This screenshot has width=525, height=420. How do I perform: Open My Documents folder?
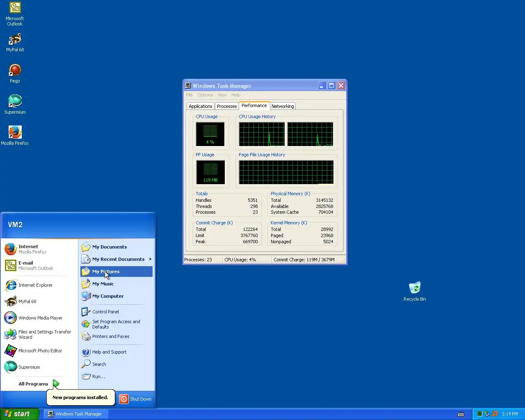[x=116, y=247]
